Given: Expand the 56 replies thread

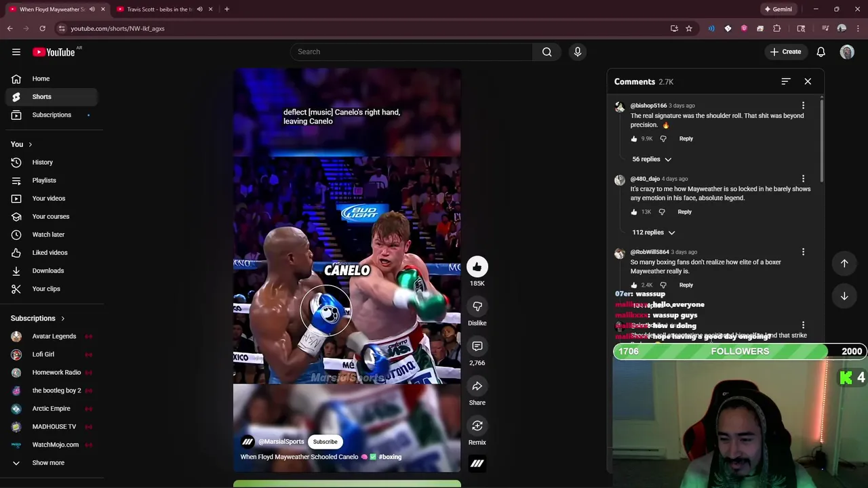Looking at the screenshot, I should click(x=652, y=159).
